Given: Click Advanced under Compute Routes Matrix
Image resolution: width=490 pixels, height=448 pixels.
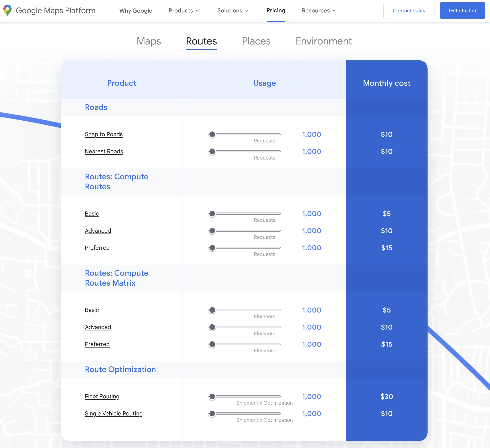Looking at the screenshot, I should click(x=98, y=327).
